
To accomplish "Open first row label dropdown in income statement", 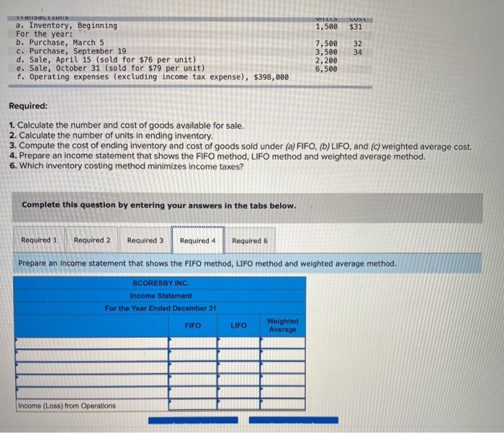I will click(91, 343).
